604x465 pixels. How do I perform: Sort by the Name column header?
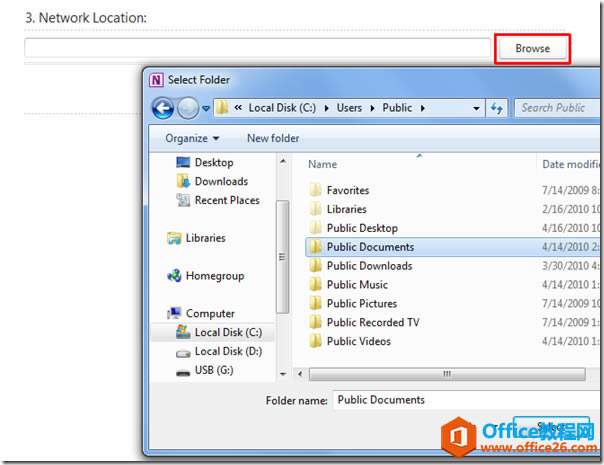[x=322, y=165]
